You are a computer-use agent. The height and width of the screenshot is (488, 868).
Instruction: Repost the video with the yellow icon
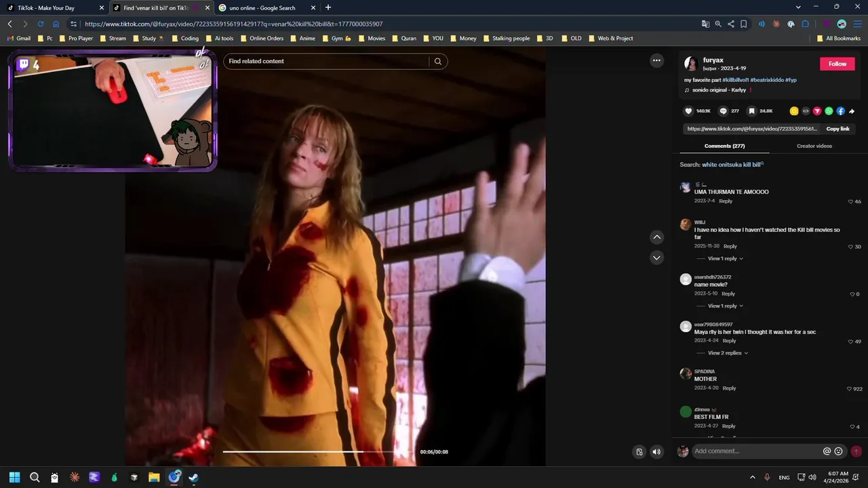point(794,111)
